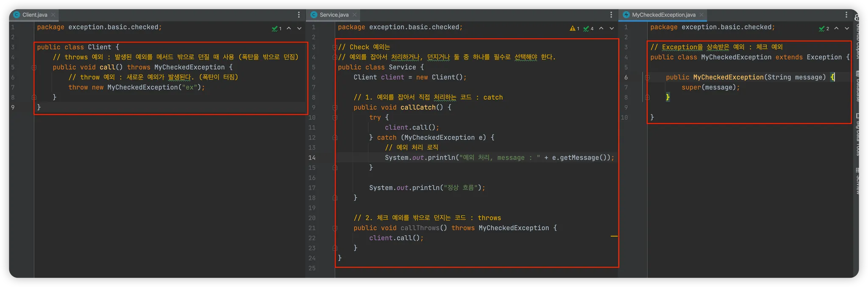868x287 pixels.
Task: Close the MyCheckedException.java tab
Action: click(701, 15)
